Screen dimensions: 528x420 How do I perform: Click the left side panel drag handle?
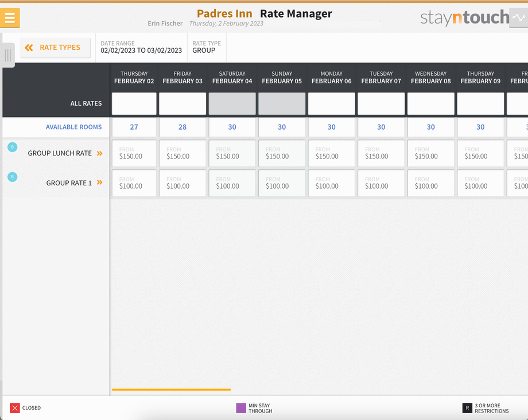(x=7, y=55)
